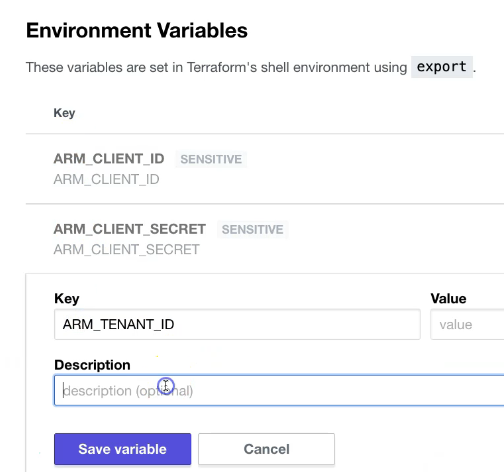Click the Description optional input field
Viewport: 504px width, 472px height.
pos(279,390)
